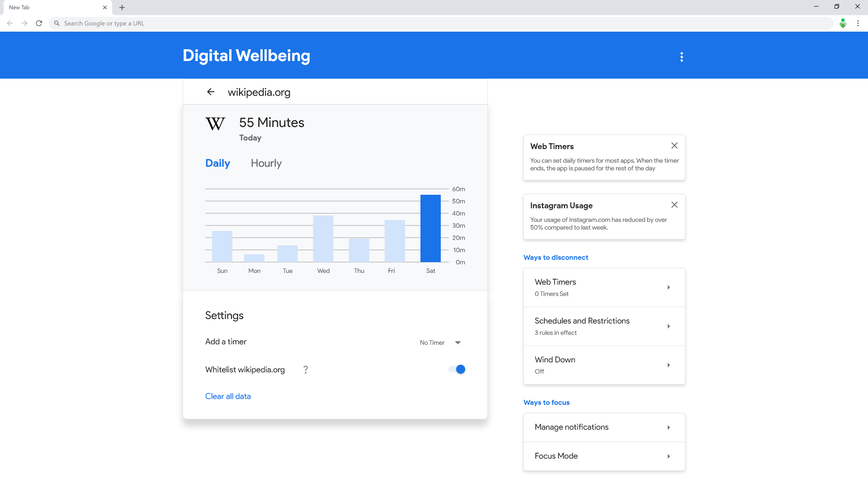Open the Wind Down option

click(604, 365)
